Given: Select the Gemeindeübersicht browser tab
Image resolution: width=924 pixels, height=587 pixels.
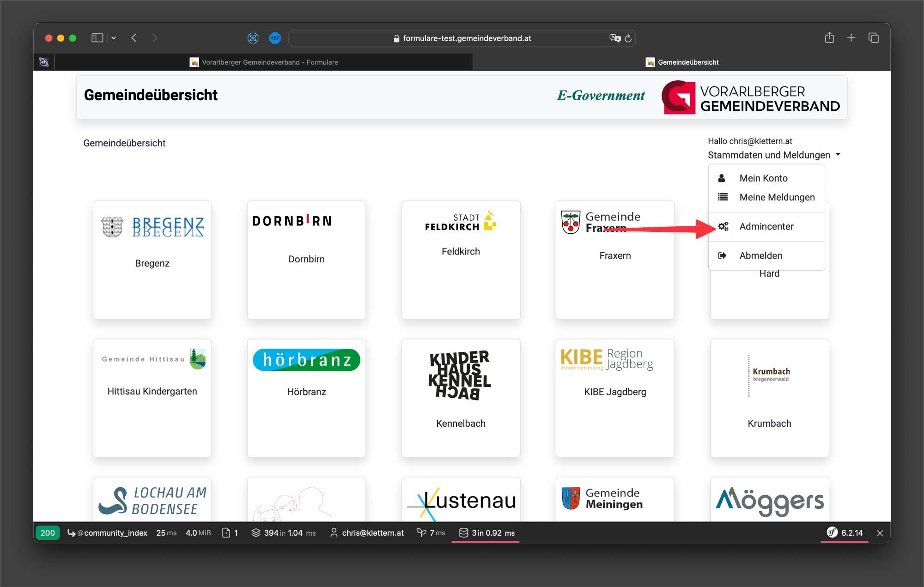Looking at the screenshot, I should point(682,62).
